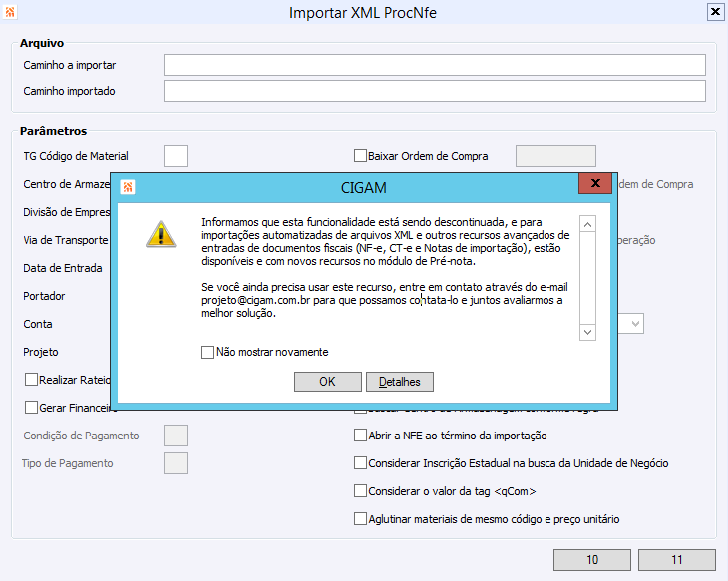The image size is (728, 581).
Task: Focus the 'Caminho a importar' field
Action: click(x=435, y=65)
